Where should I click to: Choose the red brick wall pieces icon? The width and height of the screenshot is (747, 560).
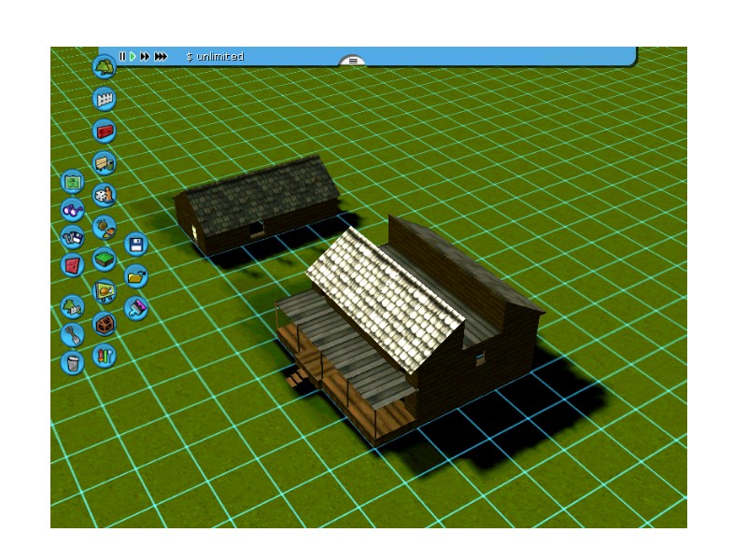105,131
